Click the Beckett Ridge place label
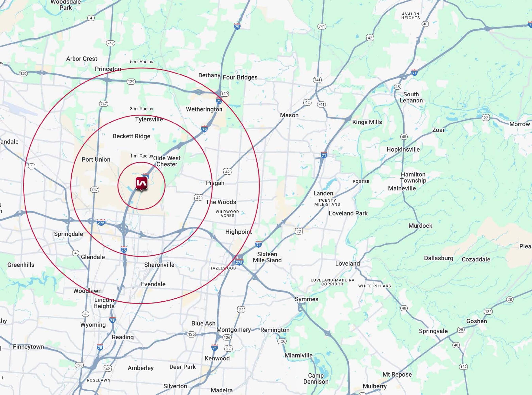The height and width of the screenshot is (395, 532). pyautogui.click(x=131, y=136)
